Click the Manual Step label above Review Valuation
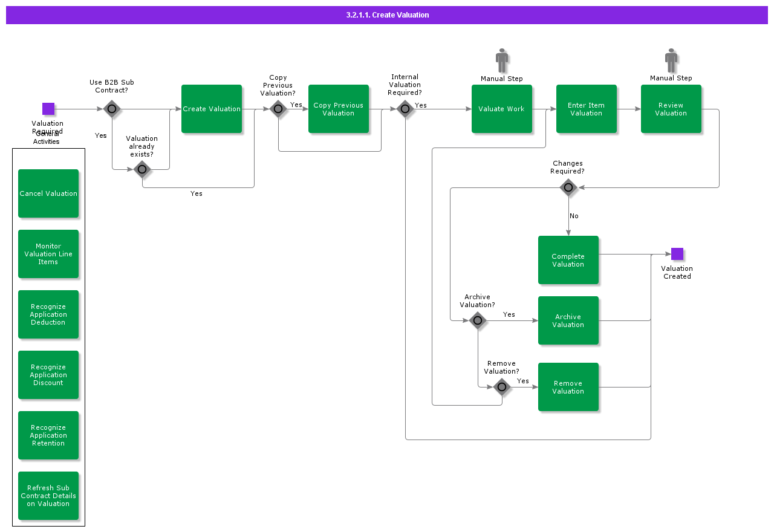Screen dimensions: 774x532 click(x=671, y=78)
